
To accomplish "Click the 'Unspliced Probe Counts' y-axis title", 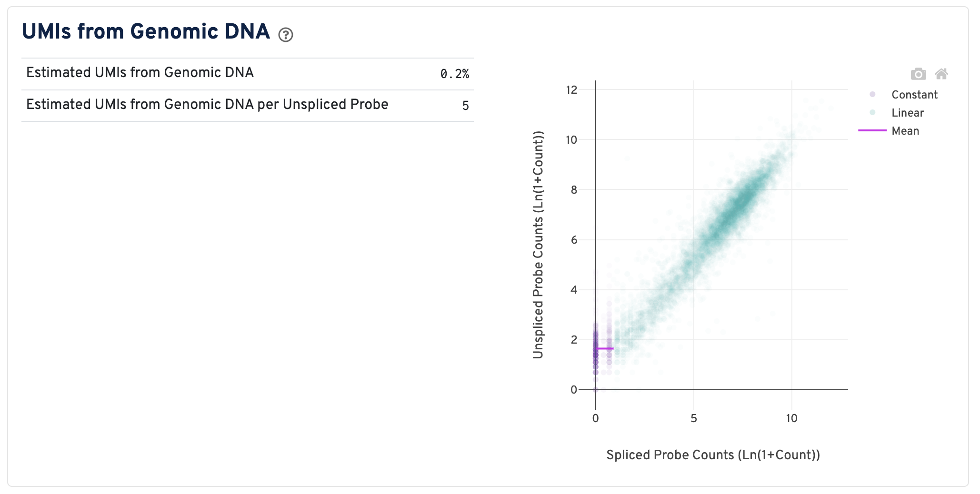I will (538, 245).
